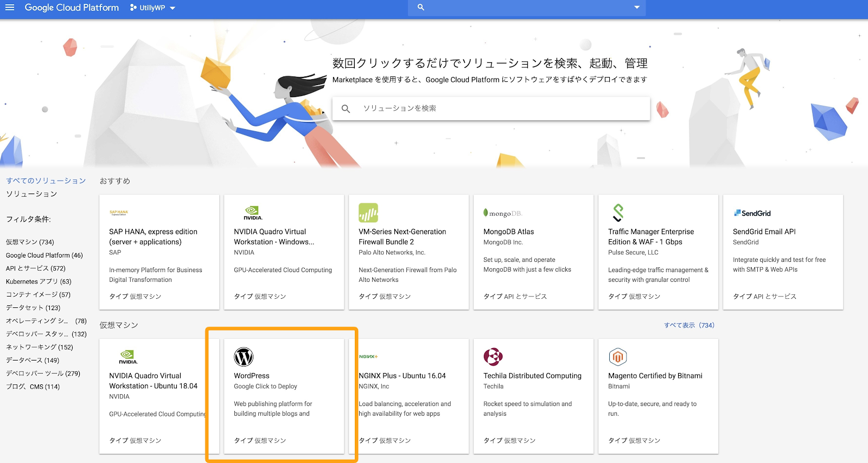Filter by ネットワーキング (152)

pyautogui.click(x=40, y=347)
